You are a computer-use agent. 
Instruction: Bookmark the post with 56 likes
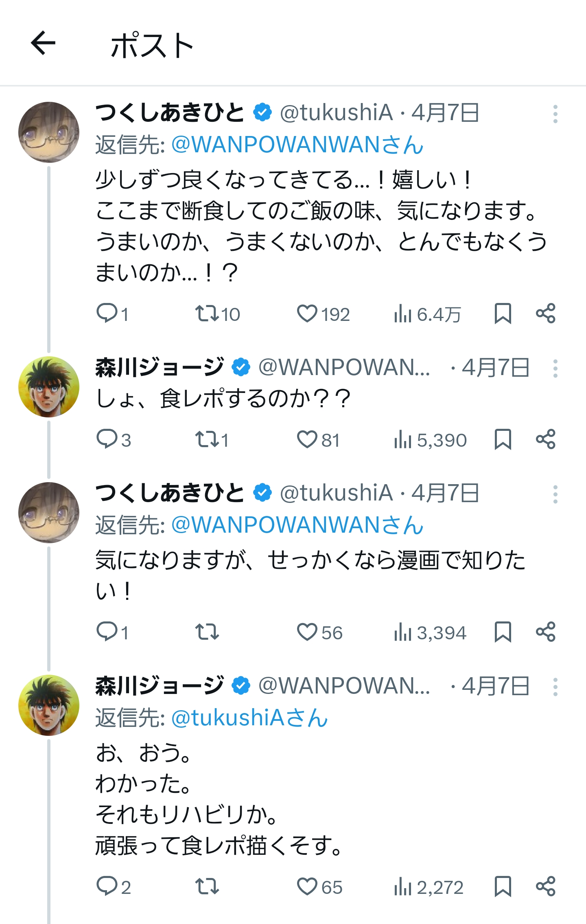click(x=503, y=632)
